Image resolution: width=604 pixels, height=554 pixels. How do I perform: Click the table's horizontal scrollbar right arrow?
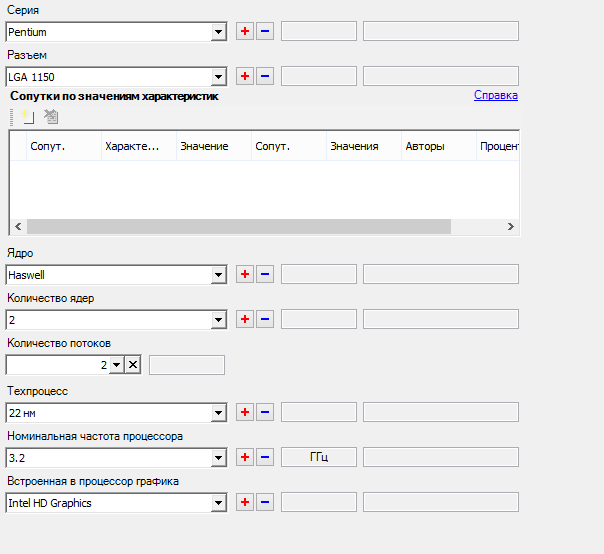pos(510,227)
